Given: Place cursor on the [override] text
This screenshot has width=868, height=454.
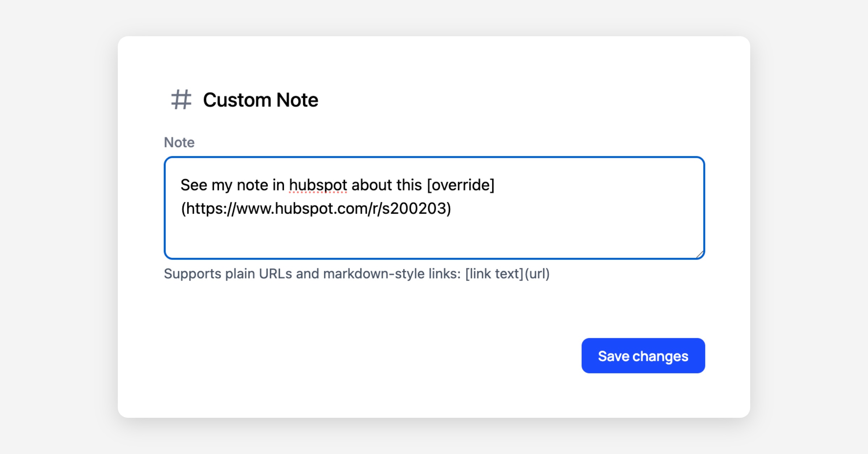Looking at the screenshot, I should coord(460,185).
